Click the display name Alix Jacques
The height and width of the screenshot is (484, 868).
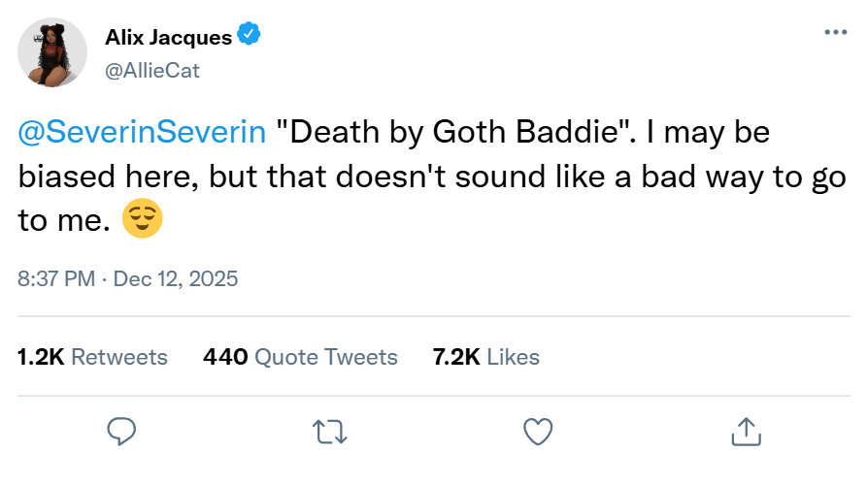(168, 38)
